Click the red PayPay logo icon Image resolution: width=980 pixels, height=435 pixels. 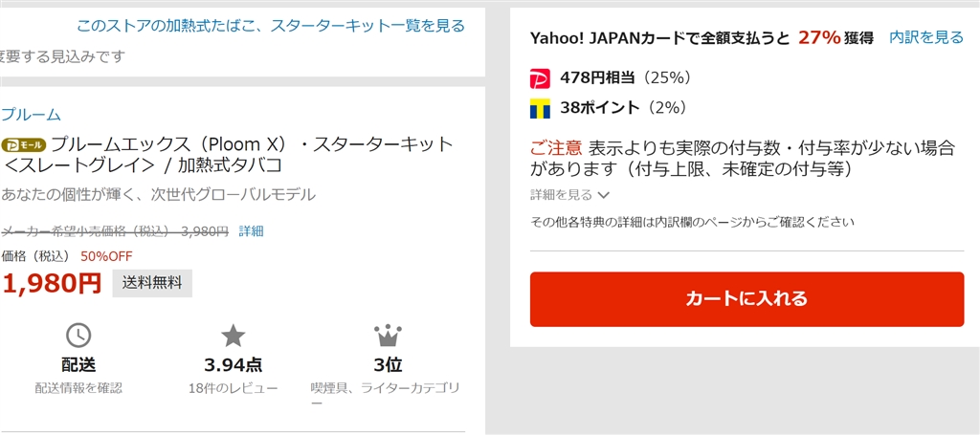click(x=540, y=77)
